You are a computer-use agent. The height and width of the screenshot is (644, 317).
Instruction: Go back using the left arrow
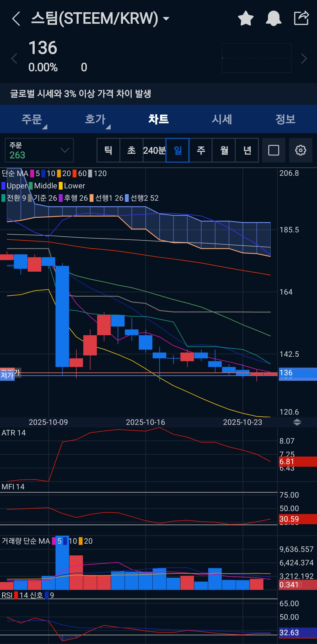pos(16,18)
